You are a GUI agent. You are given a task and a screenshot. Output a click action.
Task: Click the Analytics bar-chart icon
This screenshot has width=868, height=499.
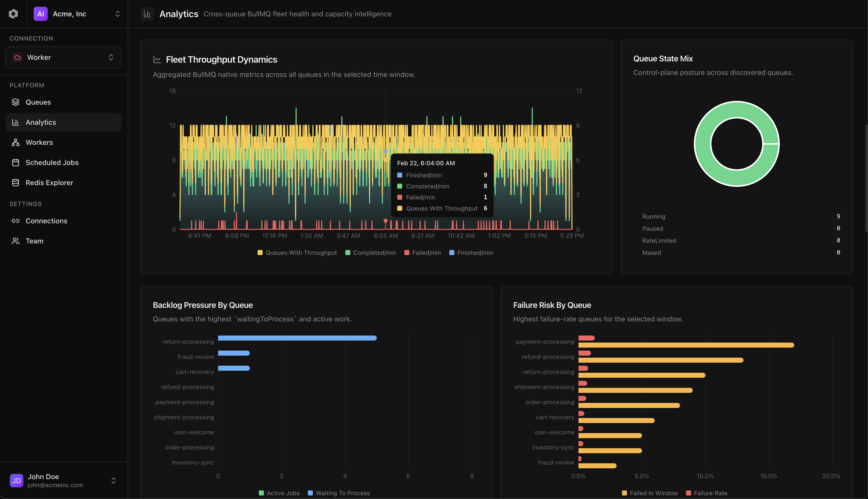(16, 122)
